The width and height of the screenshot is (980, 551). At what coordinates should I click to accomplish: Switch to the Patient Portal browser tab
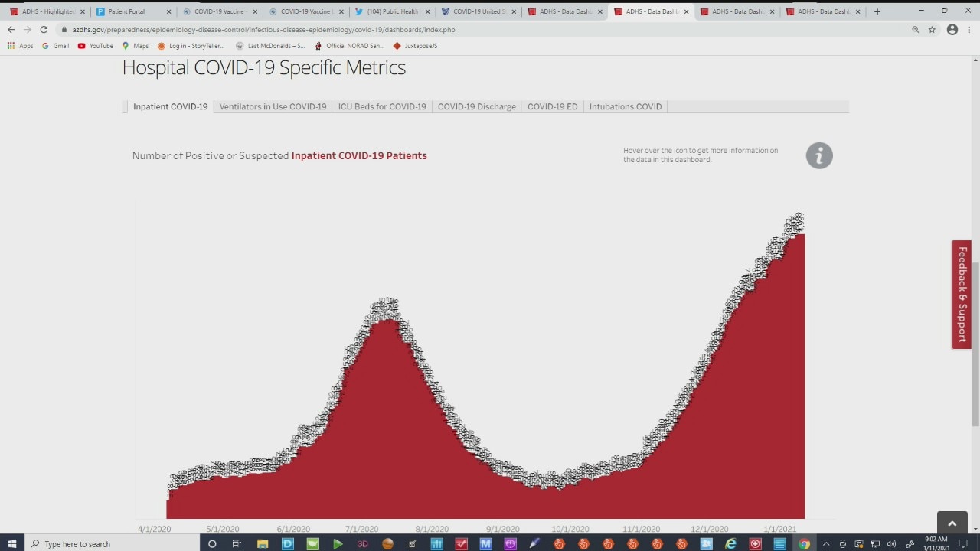tap(126, 11)
